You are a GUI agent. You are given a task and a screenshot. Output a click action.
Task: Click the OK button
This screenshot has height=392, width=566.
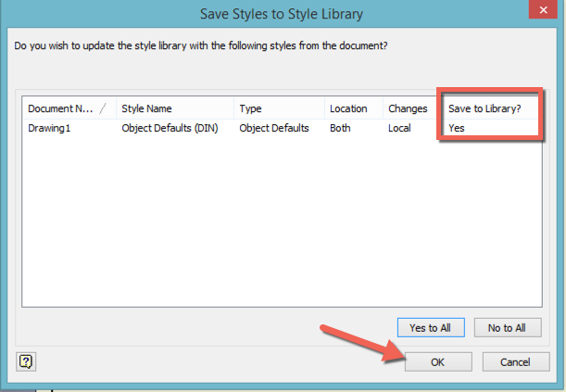(438, 361)
